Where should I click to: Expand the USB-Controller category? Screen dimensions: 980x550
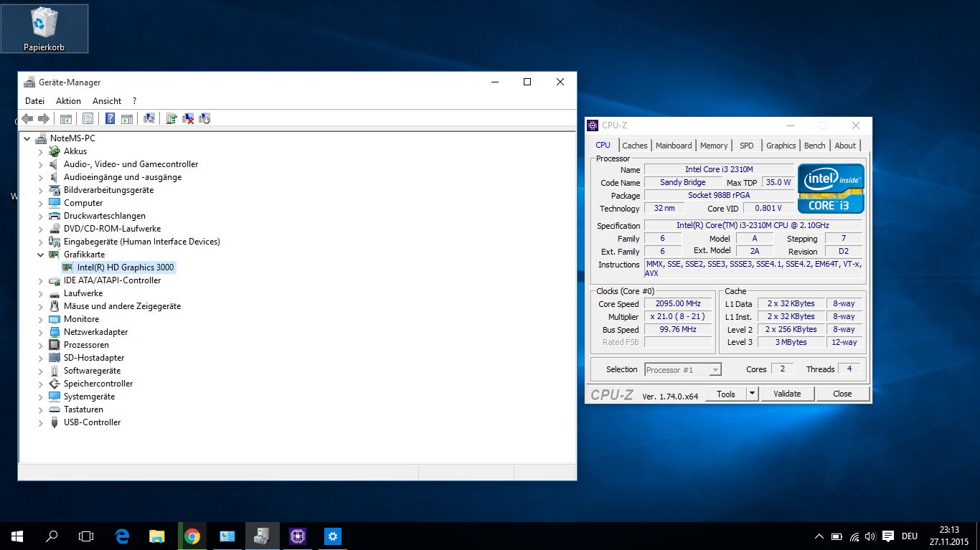41,422
